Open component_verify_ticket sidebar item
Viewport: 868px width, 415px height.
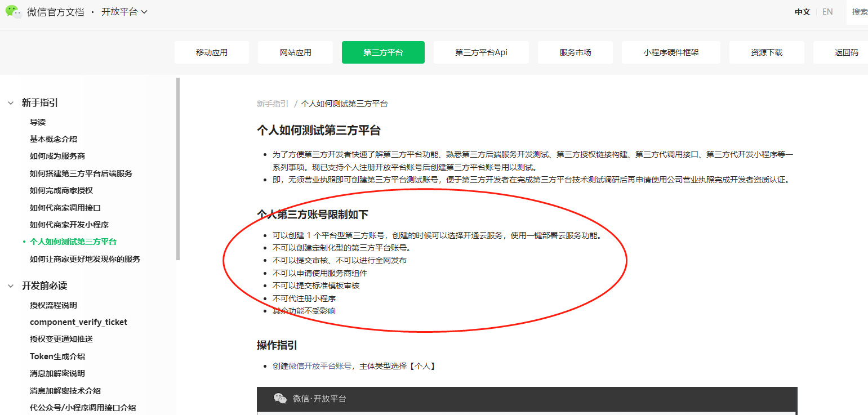click(78, 322)
